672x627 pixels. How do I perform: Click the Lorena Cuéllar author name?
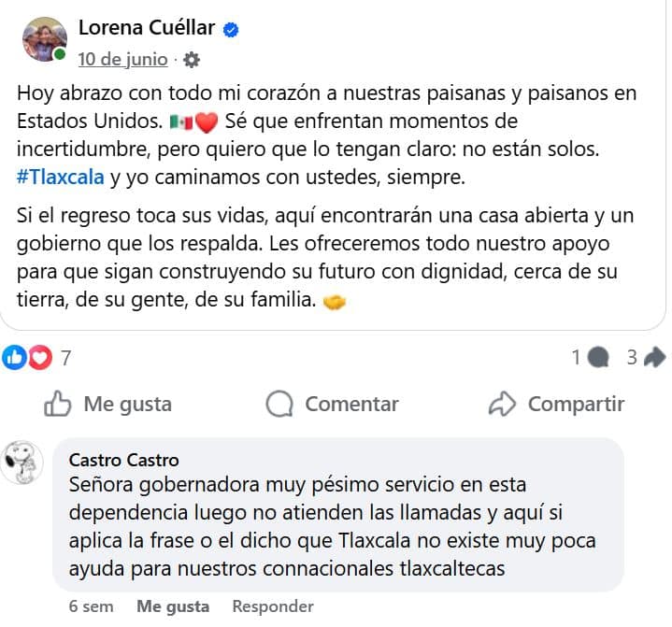click(x=147, y=29)
